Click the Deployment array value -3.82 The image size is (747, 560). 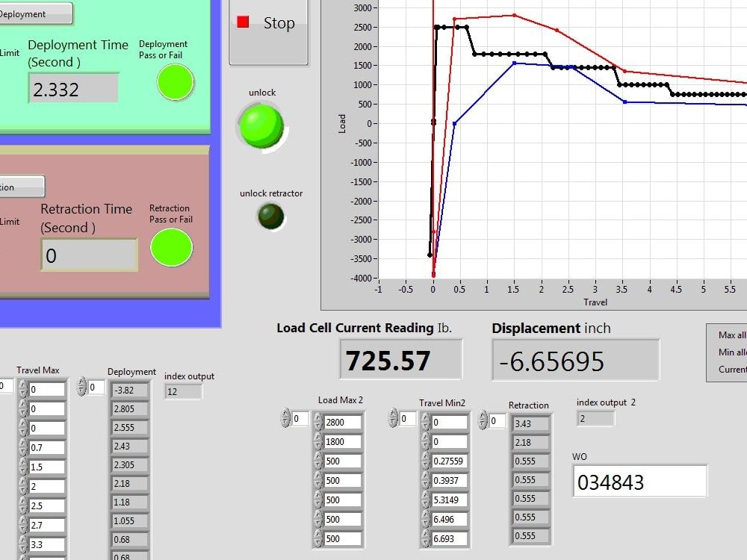[x=129, y=390]
